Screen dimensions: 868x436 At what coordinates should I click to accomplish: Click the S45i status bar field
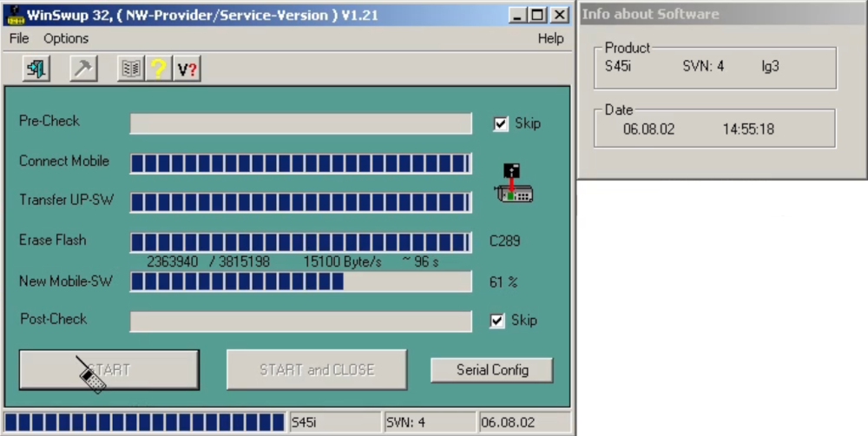333,423
